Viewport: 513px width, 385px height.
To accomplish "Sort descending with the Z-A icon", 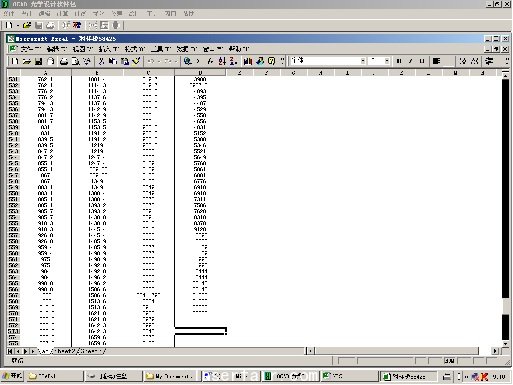I will tap(234, 61).
